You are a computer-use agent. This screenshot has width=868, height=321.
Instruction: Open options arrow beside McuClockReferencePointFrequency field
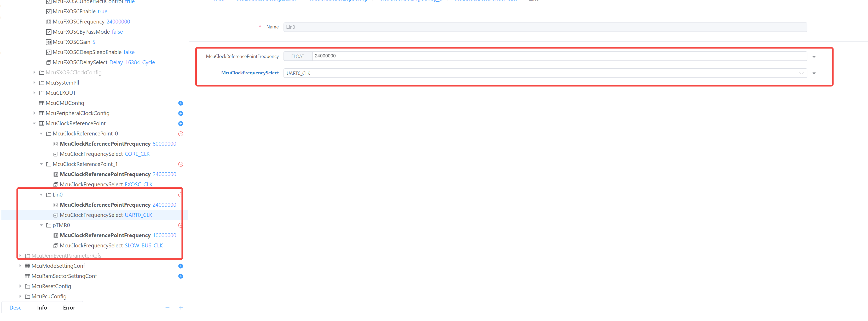pos(814,57)
